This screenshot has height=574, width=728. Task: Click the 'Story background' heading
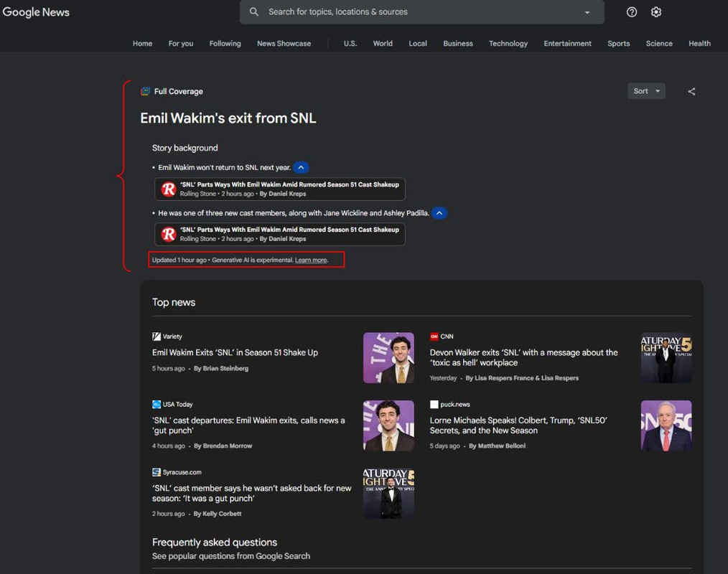tap(185, 148)
